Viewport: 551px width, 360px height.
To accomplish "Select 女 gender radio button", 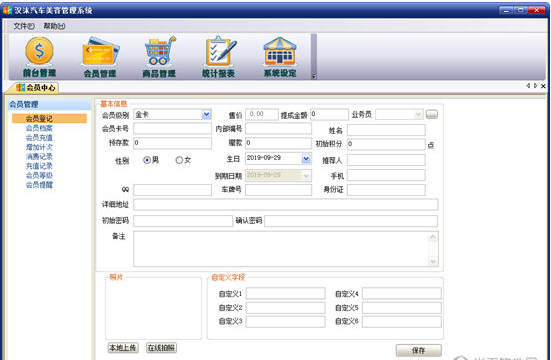I will click(x=179, y=160).
